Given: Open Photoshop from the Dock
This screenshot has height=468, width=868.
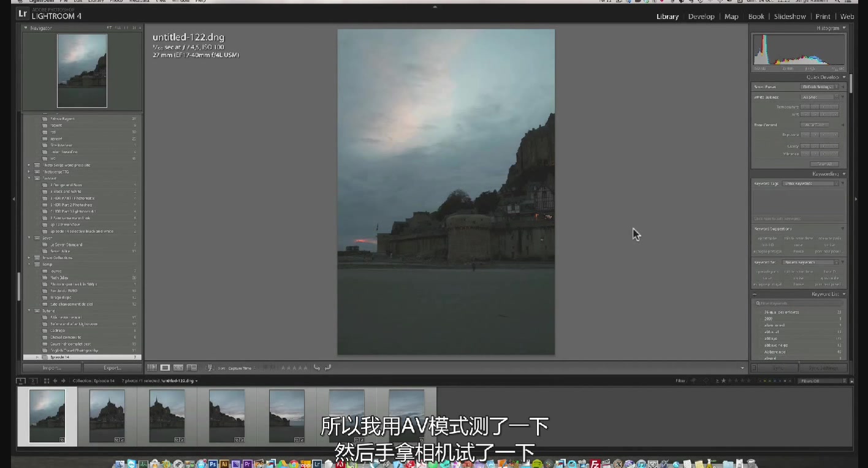Looking at the screenshot, I should point(213,464).
